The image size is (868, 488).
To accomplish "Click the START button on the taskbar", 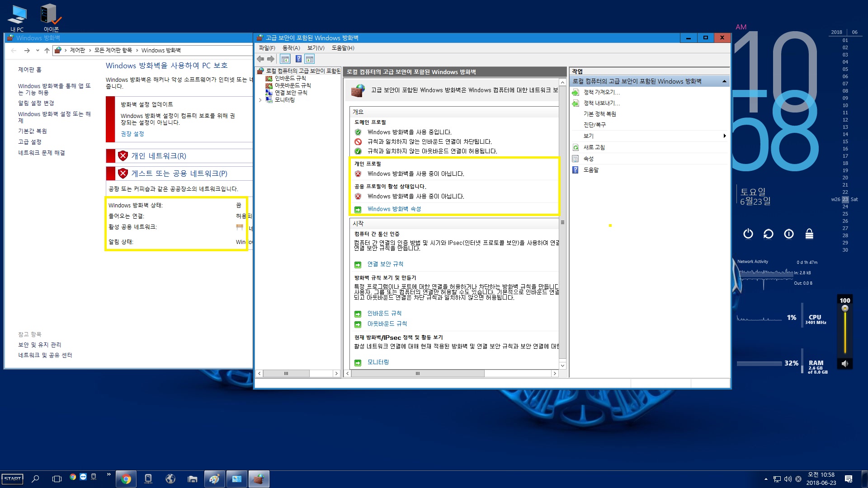I will point(13,479).
